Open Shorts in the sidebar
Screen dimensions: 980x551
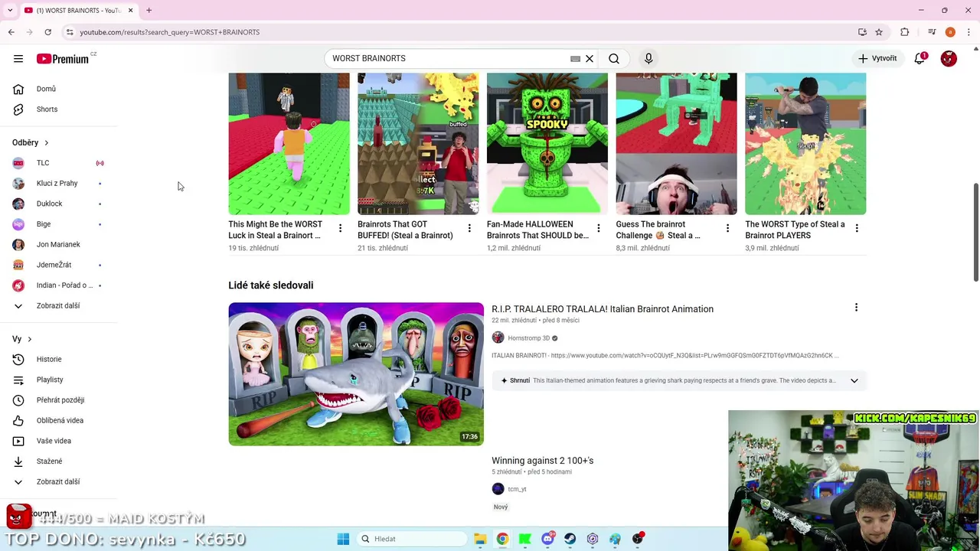pyautogui.click(x=60, y=109)
